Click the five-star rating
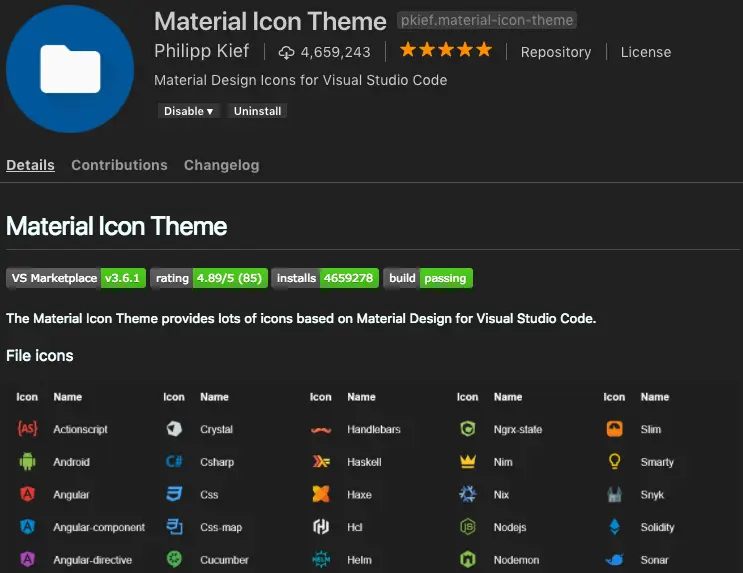Screen dimensions: 743x573 (446, 50)
